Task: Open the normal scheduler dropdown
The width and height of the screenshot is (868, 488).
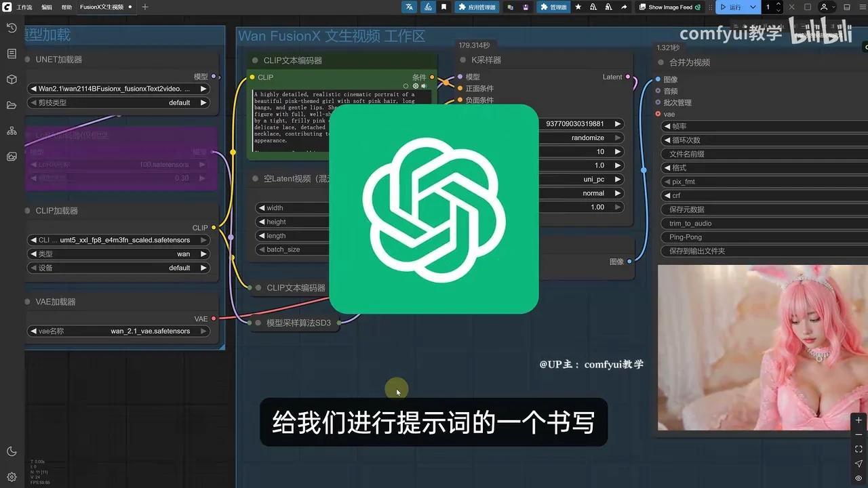Action: click(x=583, y=192)
